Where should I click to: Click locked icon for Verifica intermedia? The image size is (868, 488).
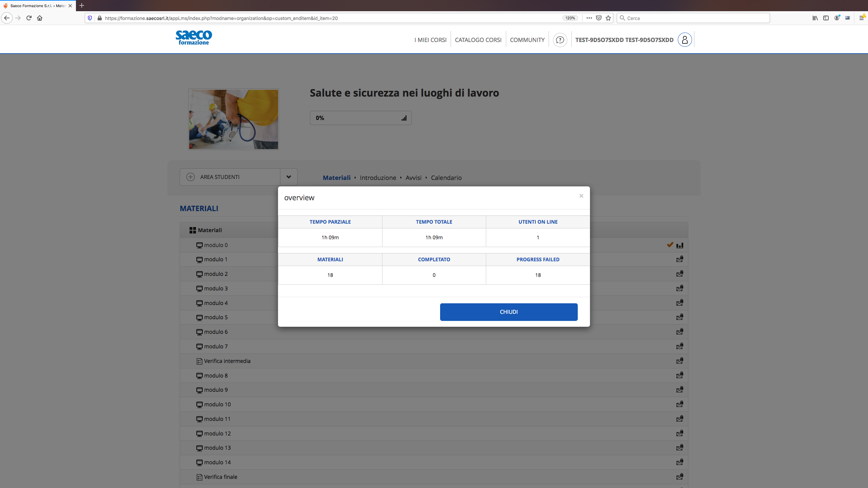679,361
